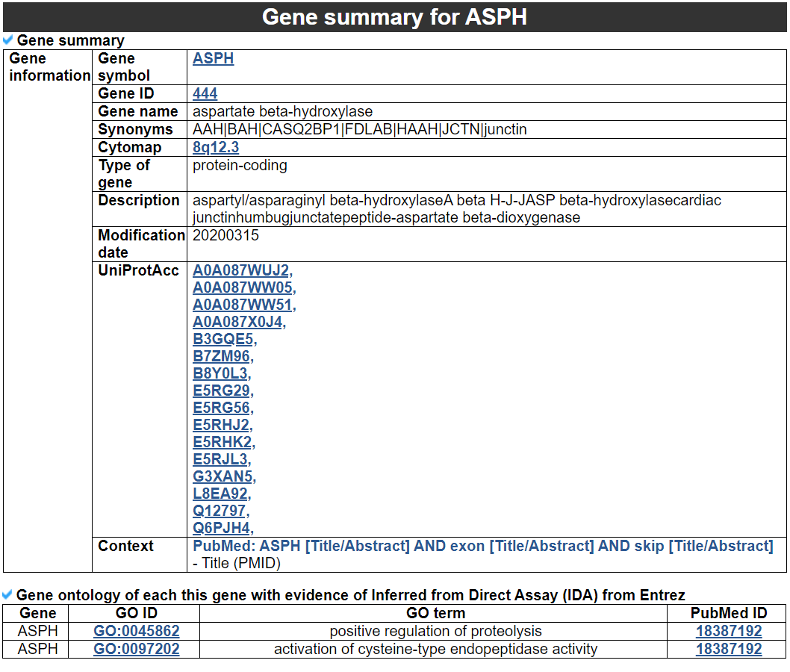Image resolution: width=790 pixels, height=672 pixels.
Task: Open GO:0097202 gene ontology link
Action: click(x=137, y=649)
